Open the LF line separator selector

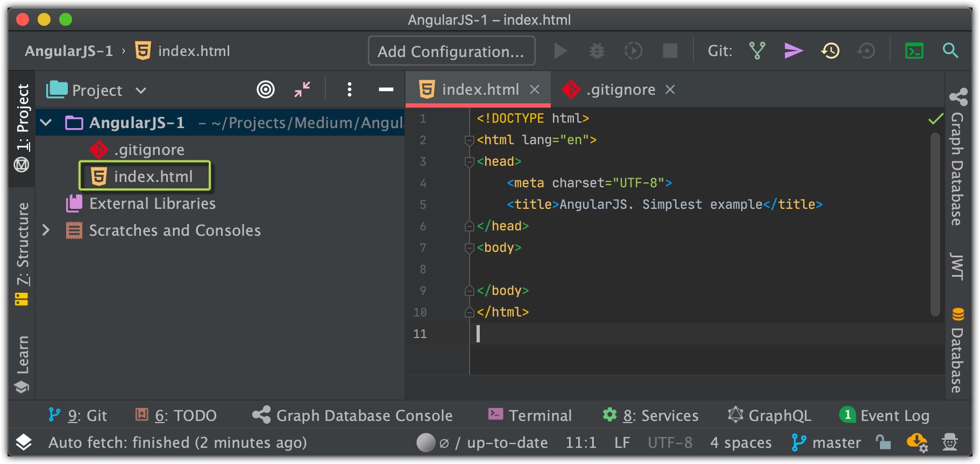[x=622, y=442]
